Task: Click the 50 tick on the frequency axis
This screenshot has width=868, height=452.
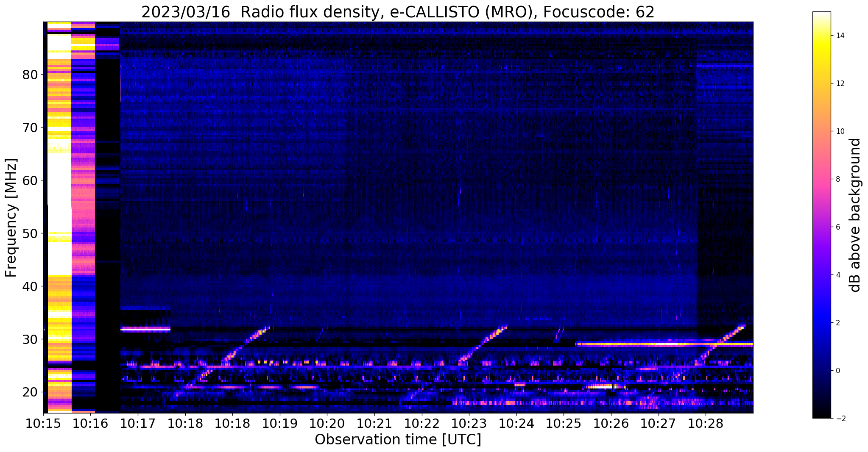Action: pyautogui.click(x=31, y=233)
